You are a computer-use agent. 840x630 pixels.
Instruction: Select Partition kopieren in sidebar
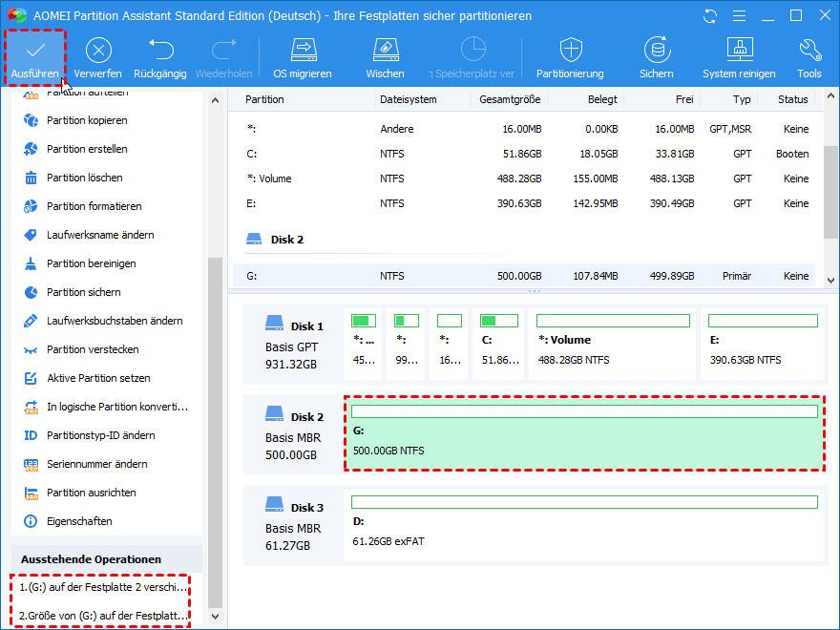click(x=87, y=120)
